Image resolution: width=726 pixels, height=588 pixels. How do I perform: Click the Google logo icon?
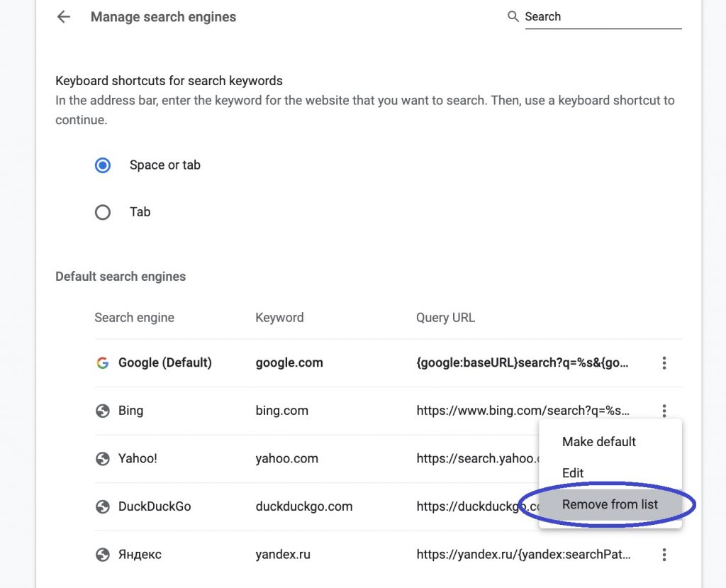click(102, 363)
